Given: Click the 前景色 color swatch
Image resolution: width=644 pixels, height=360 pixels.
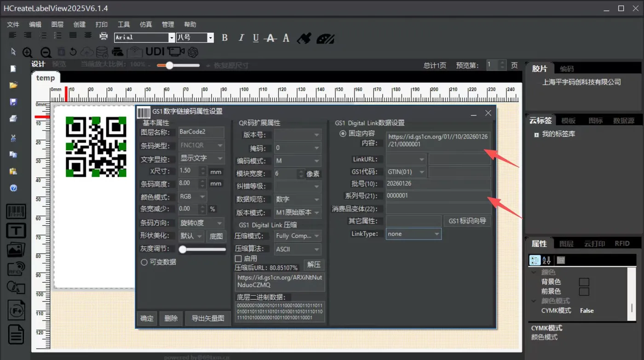Looking at the screenshot, I should (x=584, y=291).
